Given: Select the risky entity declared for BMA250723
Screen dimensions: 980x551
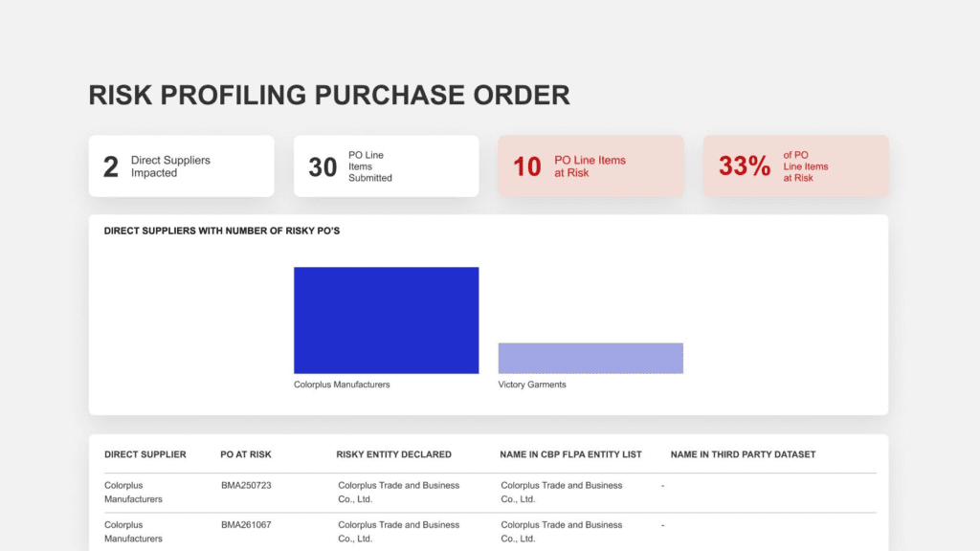Looking at the screenshot, I should click(x=398, y=492).
